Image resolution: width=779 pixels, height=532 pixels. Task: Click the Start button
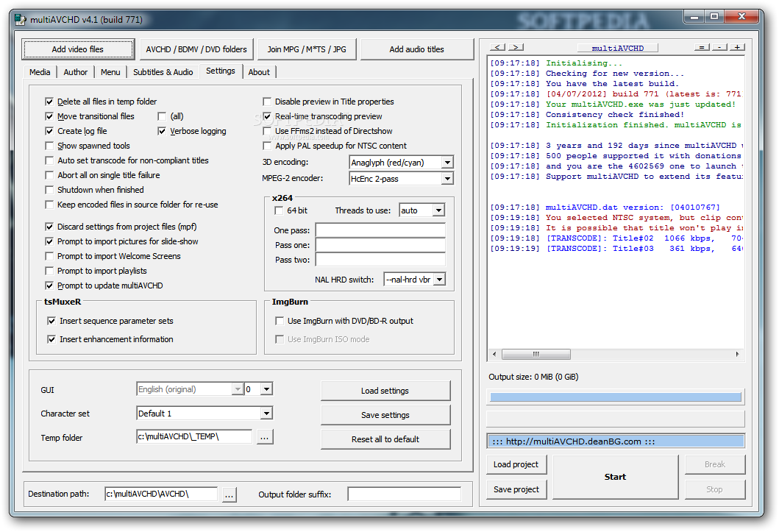[x=615, y=477]
